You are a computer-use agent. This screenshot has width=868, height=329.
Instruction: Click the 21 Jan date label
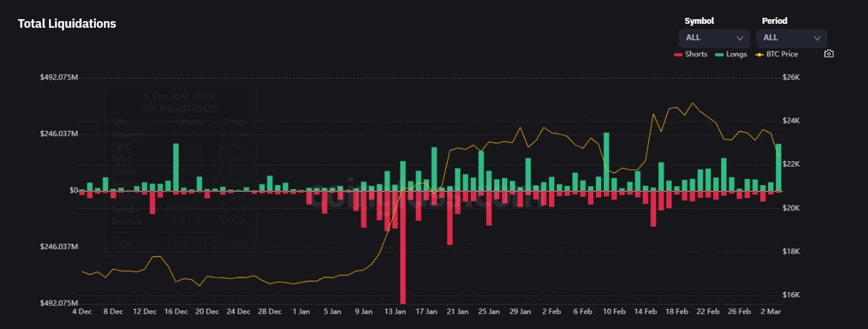[x=458, y=311]
